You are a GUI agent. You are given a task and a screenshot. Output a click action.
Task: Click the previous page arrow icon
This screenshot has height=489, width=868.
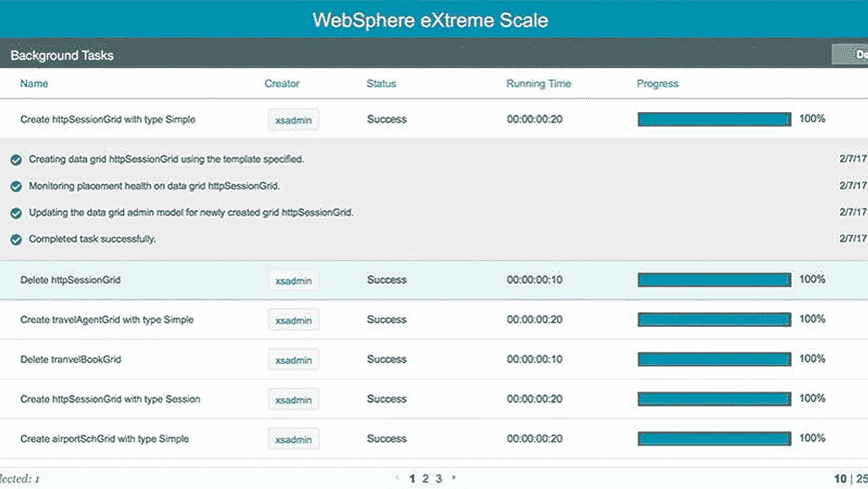coord(398,479)
